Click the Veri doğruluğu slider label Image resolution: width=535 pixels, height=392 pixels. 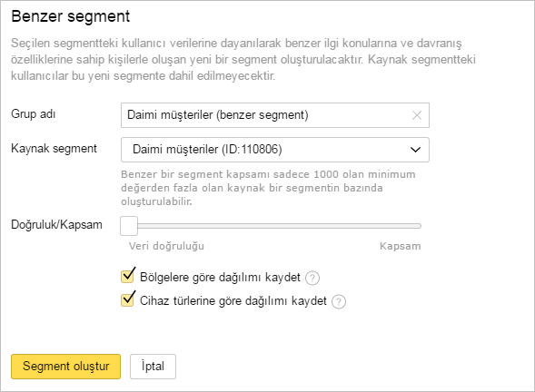click(x=166, y=246)
